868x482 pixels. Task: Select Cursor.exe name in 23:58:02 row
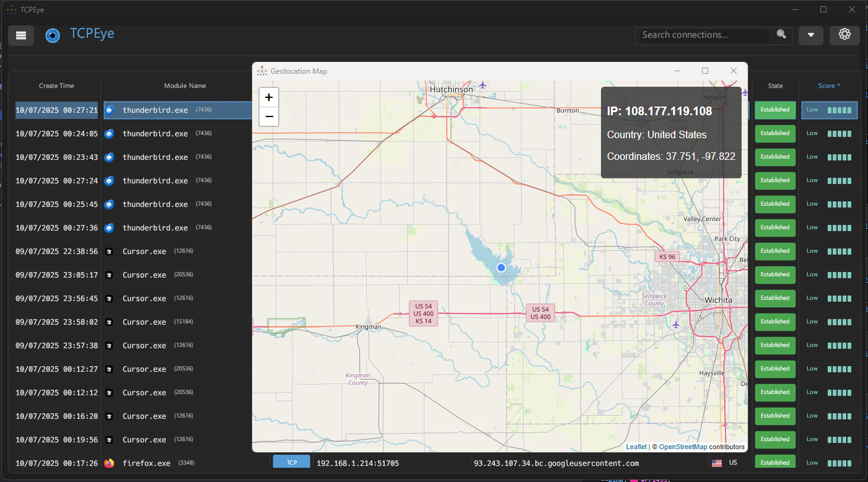tap(144, 322)
